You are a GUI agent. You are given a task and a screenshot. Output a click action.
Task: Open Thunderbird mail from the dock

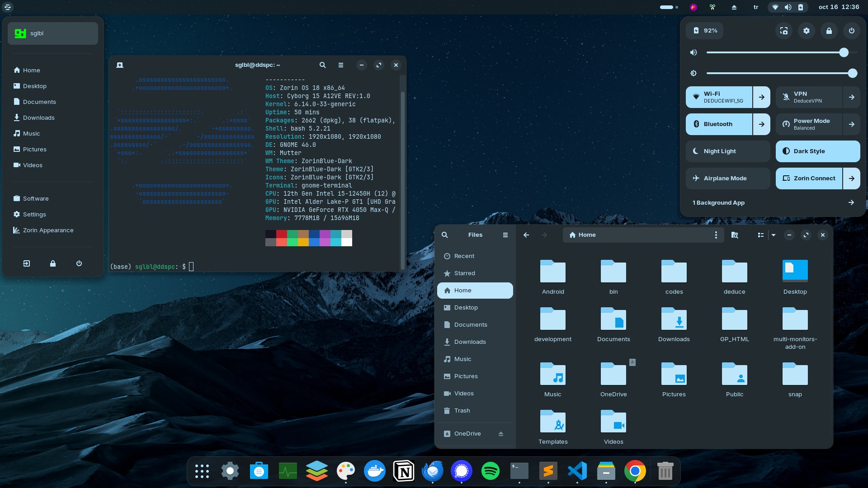(433, 471)
